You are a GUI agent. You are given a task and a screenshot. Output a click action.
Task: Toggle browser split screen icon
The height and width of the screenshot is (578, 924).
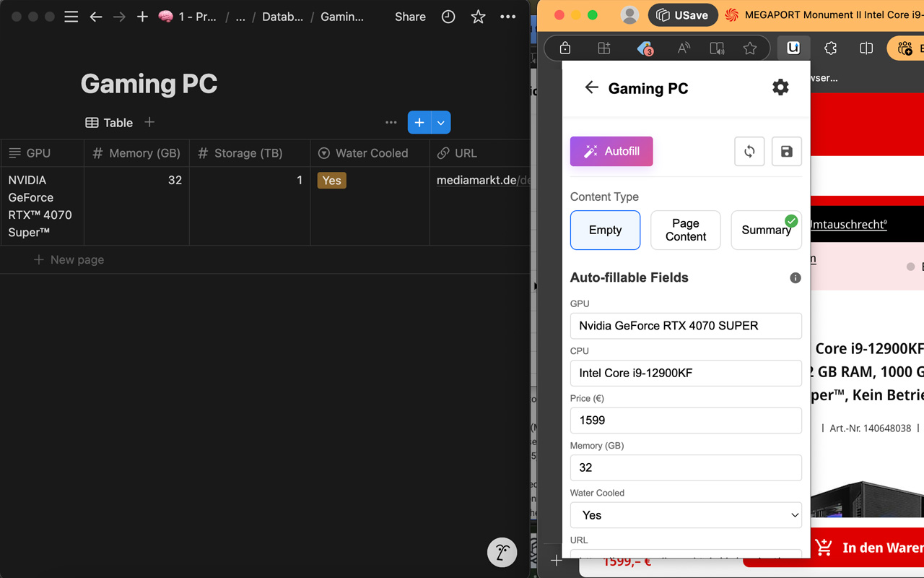(x=866, y=48)
